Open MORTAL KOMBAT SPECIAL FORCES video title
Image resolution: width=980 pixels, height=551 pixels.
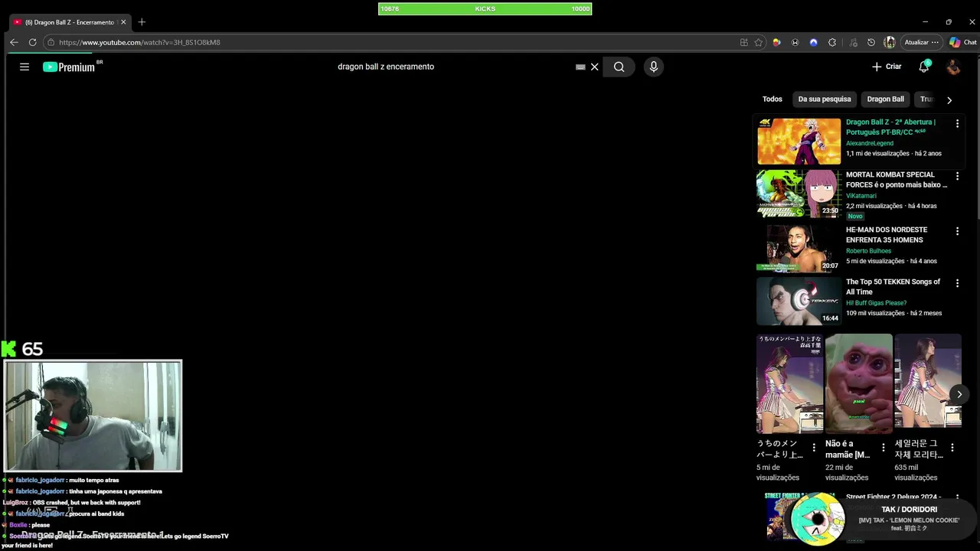[897, 180]
